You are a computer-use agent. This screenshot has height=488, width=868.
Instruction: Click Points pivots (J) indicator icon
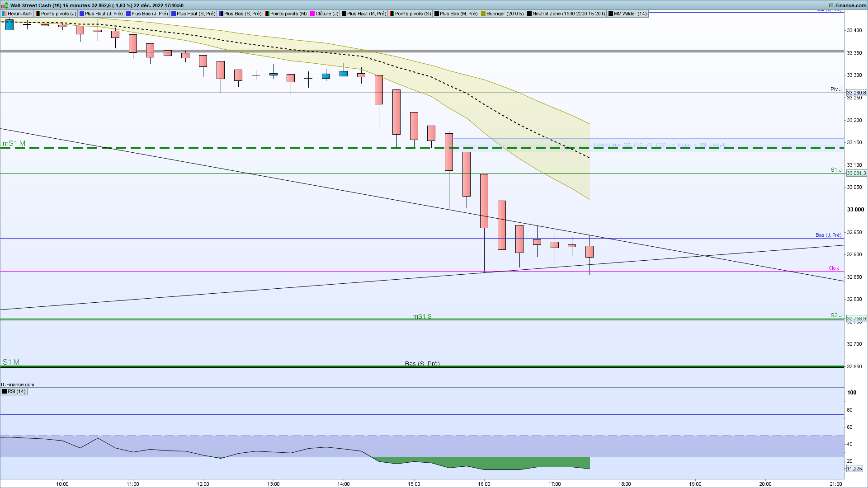(38, 14)
